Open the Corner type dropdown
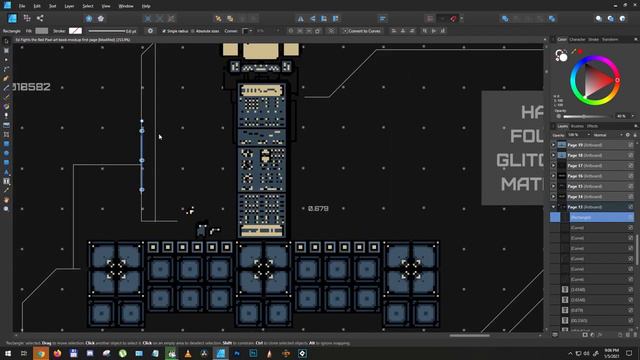The image size is (640, 360). point(247,31)
